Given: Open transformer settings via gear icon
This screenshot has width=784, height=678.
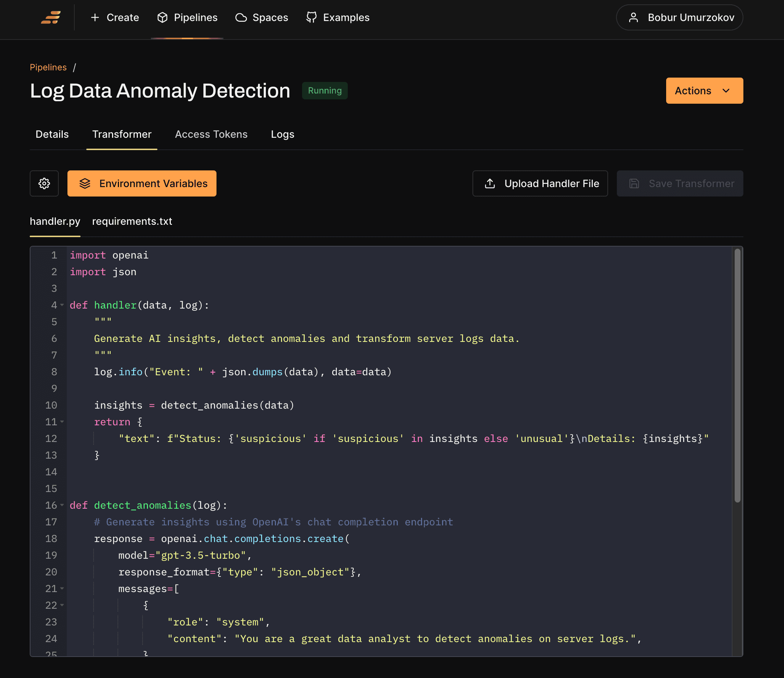Looking at the screenshot, I should pos(44,183).
